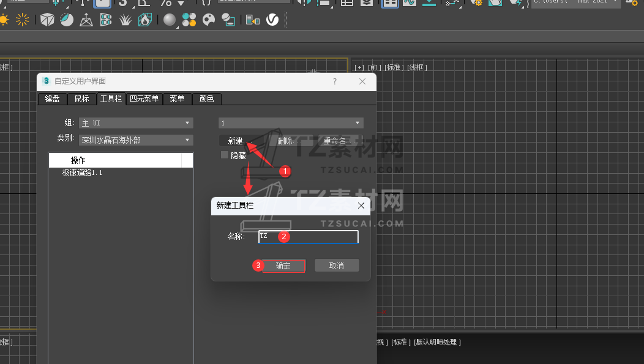Open the 组 dropdown showing 主 UI
This screenshot has width=644, height=364.
[136, 123]
